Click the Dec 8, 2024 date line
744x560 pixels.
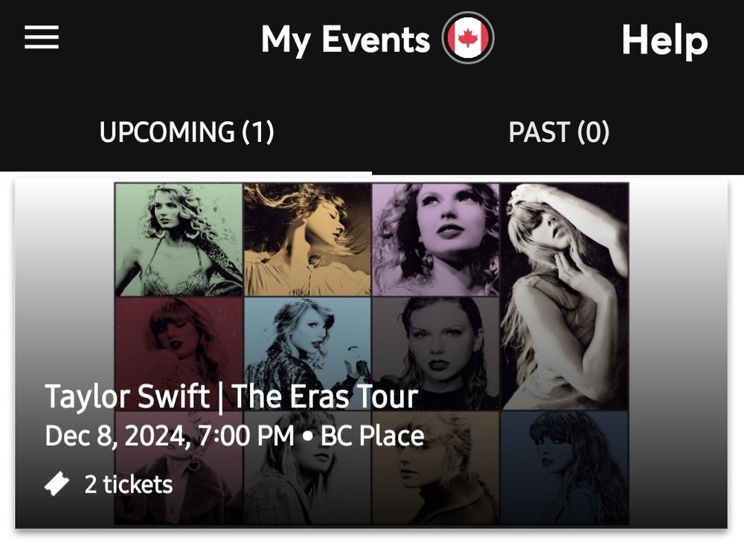point(170,436)
